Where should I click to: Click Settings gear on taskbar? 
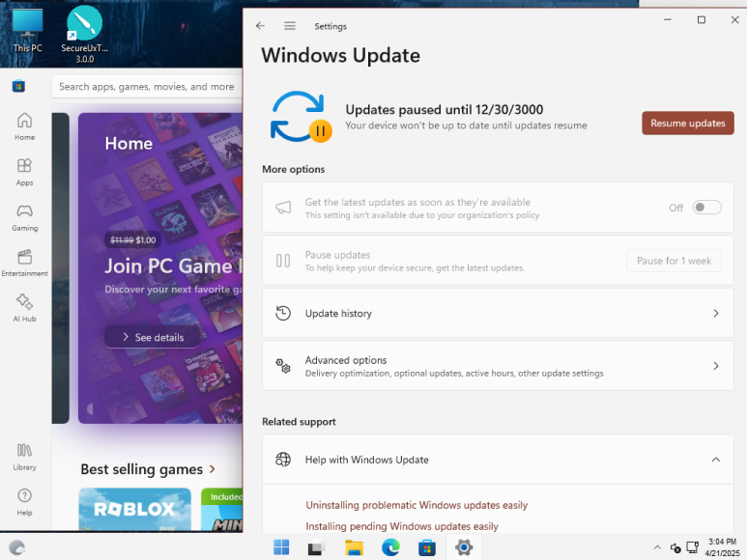[x=464, y=547]
